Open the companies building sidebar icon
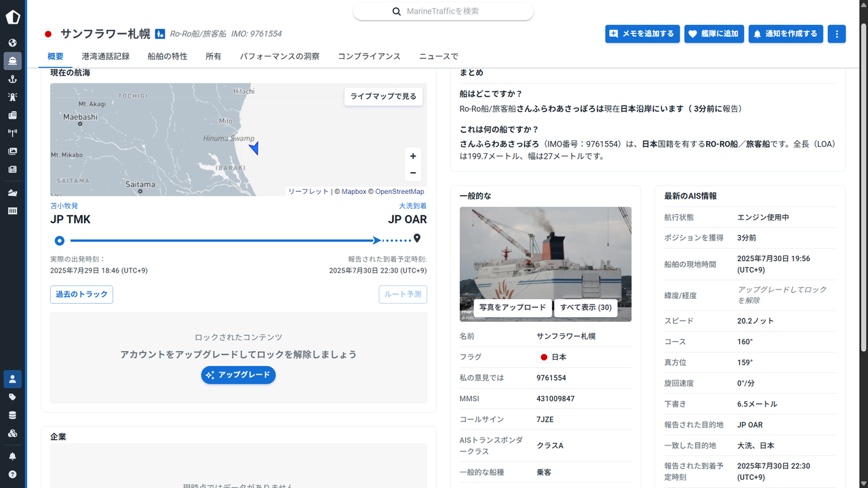Viewport: 868px width, 488px height. click(x=12, y=115)
